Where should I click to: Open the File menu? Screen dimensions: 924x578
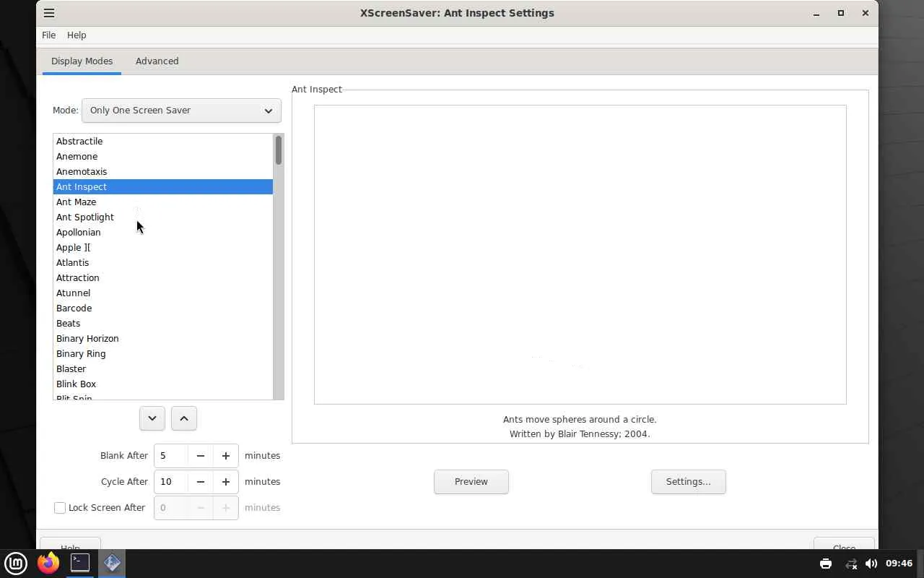[x=48, y=35]
